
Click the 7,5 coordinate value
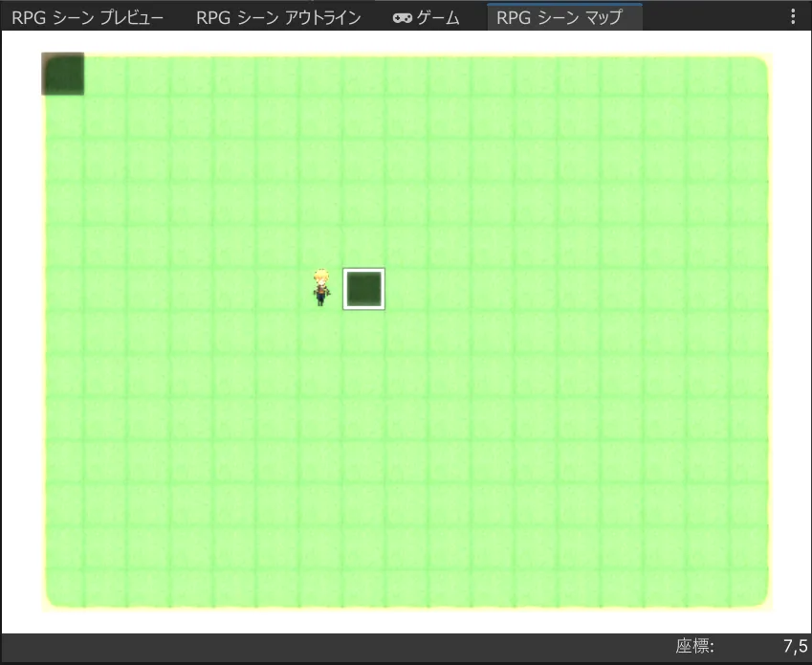(x=795, y=647)
